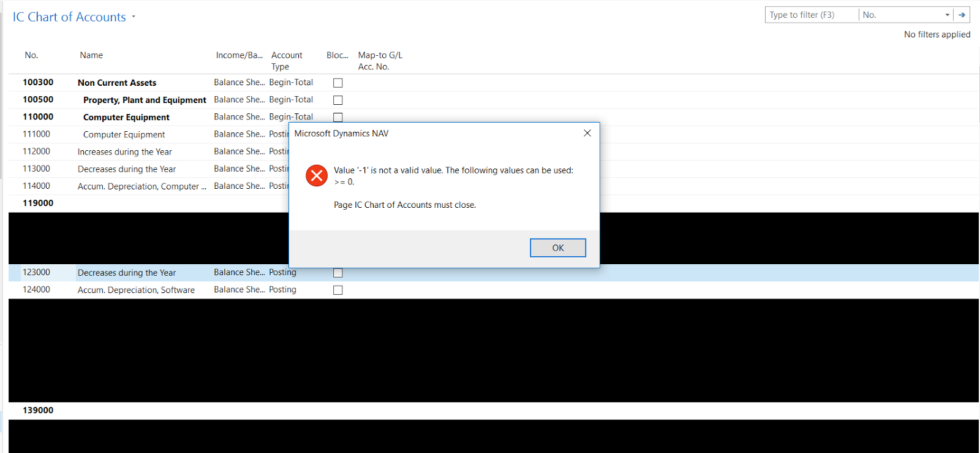Image resolution: width=980 pixels, height=453 pixels.
Task: Click Balance She... cell in row 112000
Action: (239, 151)
